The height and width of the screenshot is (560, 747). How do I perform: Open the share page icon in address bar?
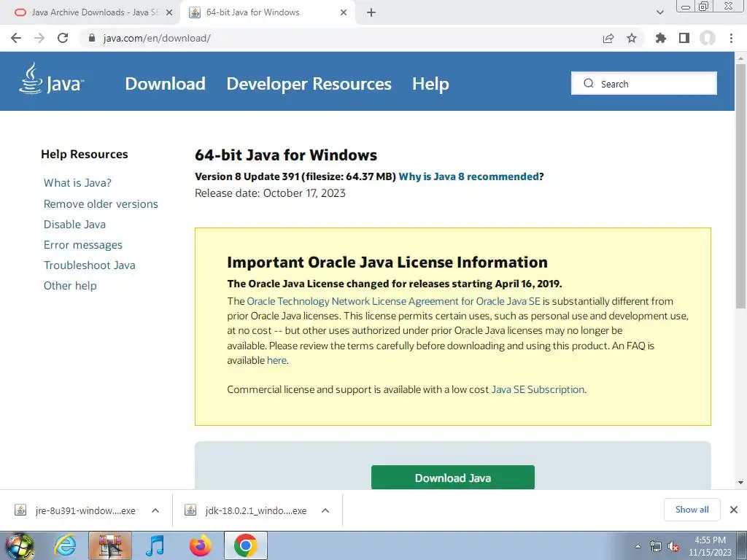608,39
